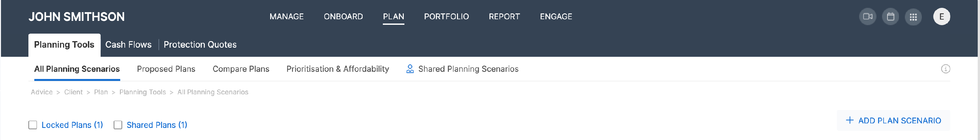Click the video camera icon

pyautogui.click(x=867, y=17)
